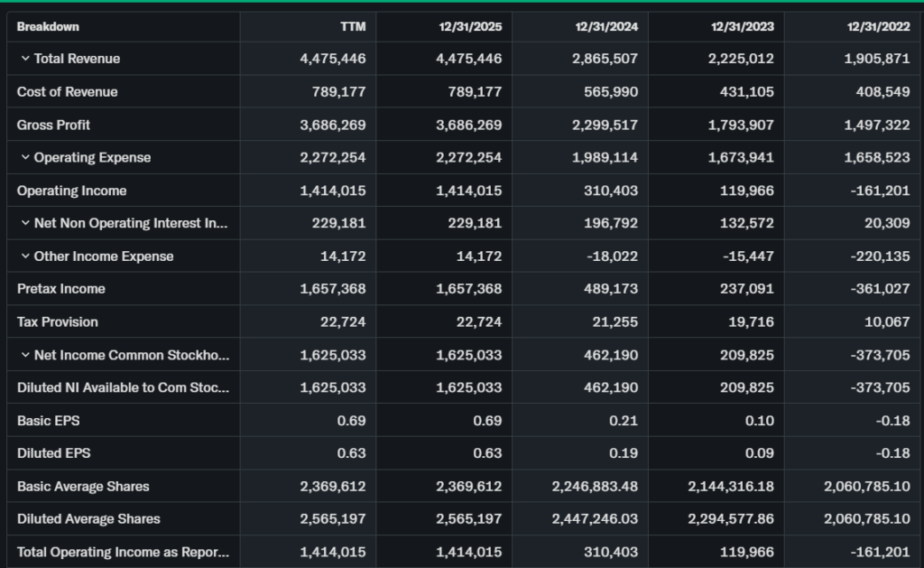Expand Net Non Operating Interest chevron

(x=25, y=224)
